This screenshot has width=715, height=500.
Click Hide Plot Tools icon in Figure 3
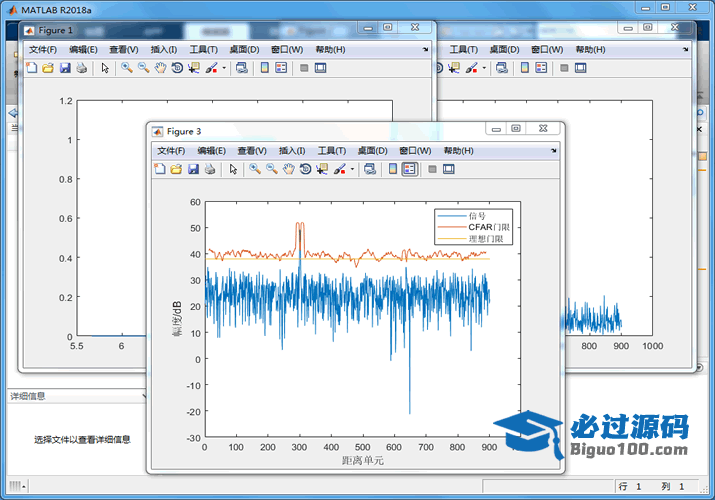point(432,169)
